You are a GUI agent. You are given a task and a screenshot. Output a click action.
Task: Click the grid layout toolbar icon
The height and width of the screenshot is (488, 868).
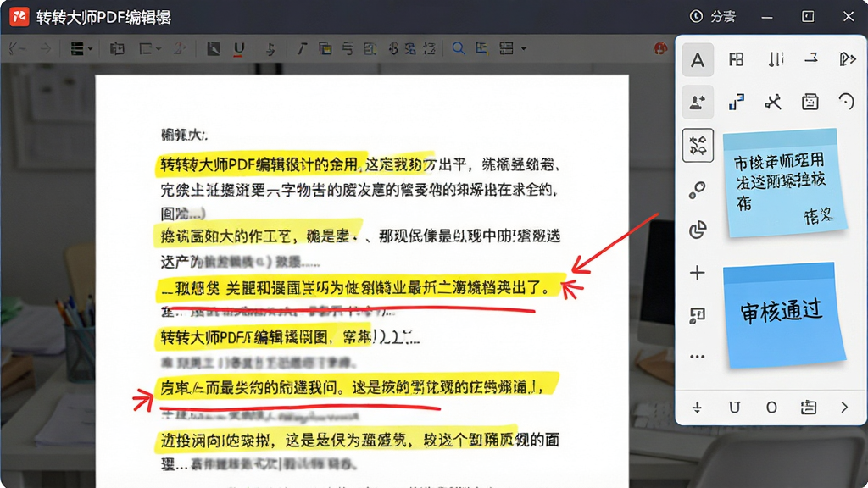pos(506,48)
